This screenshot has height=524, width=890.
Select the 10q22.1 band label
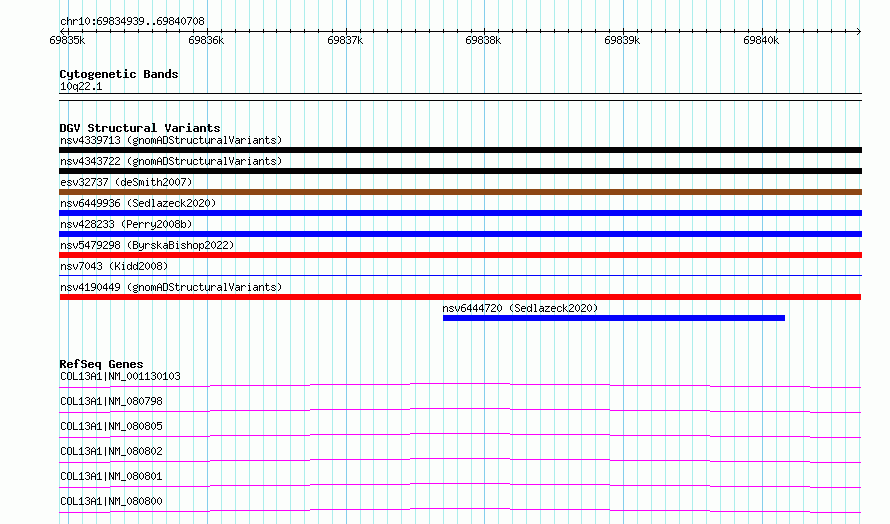pos(81,86)
